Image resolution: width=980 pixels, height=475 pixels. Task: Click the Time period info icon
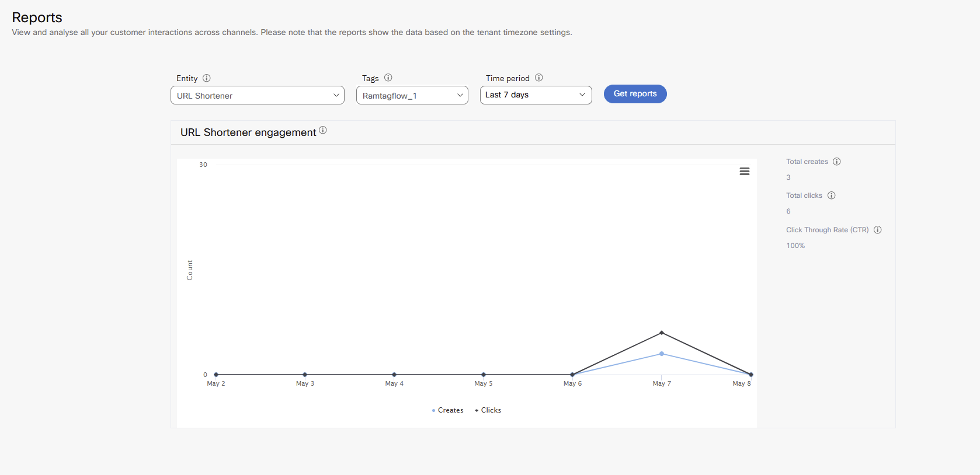click(x=539, y=78)
